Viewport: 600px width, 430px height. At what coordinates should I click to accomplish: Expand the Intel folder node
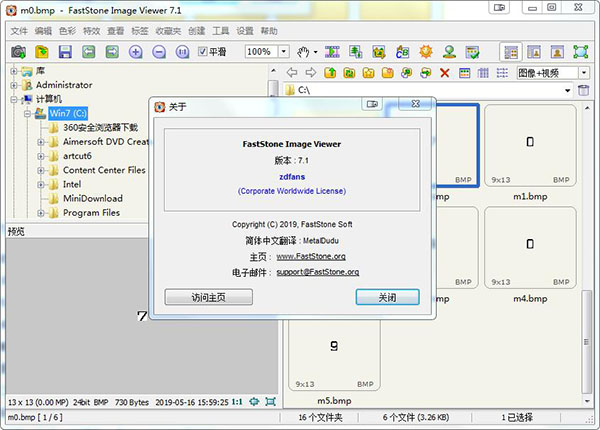41,185
